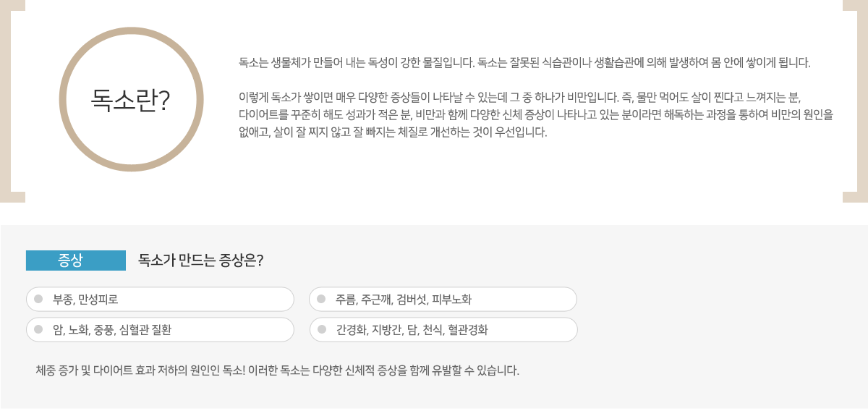Select the 주름, 주근깨, 검버섯, 피부노화 pill
This screenshot has height=411, width=868.
pyautogui.click(x=443, y=299)
